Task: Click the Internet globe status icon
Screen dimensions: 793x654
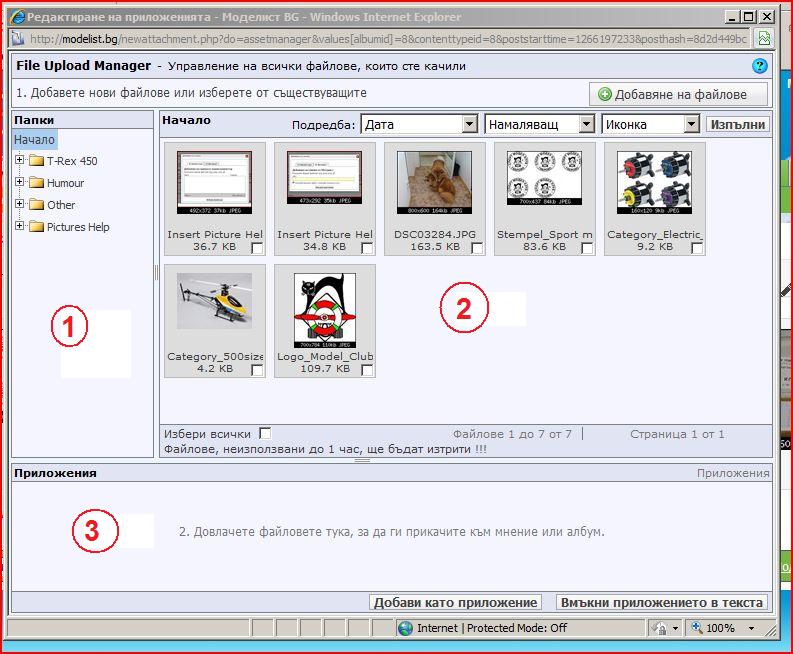Action: coord(405,628)
